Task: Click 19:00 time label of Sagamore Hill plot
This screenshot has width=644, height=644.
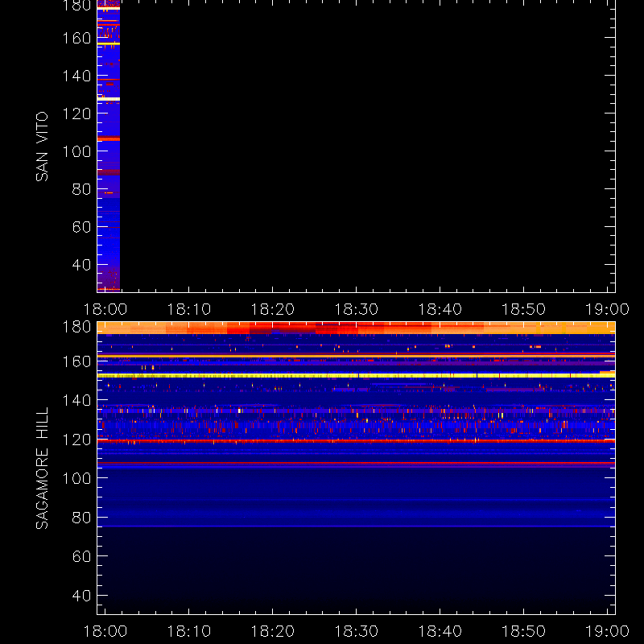Action: point(607,631)
